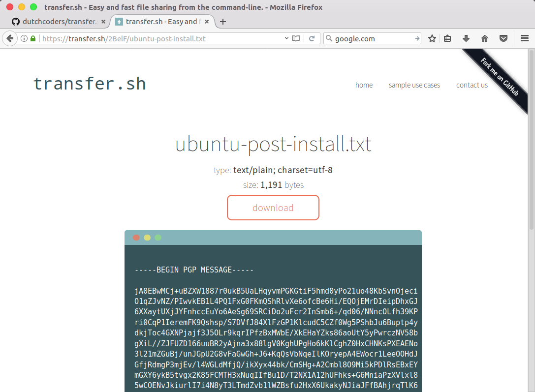Go to Firefox Home page icon

(x=484, y=38)
